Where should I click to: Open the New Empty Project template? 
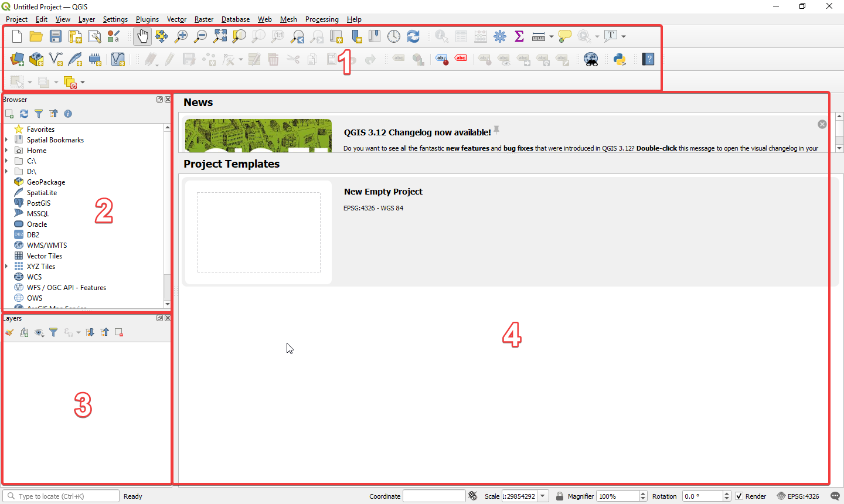pos(511,233)
